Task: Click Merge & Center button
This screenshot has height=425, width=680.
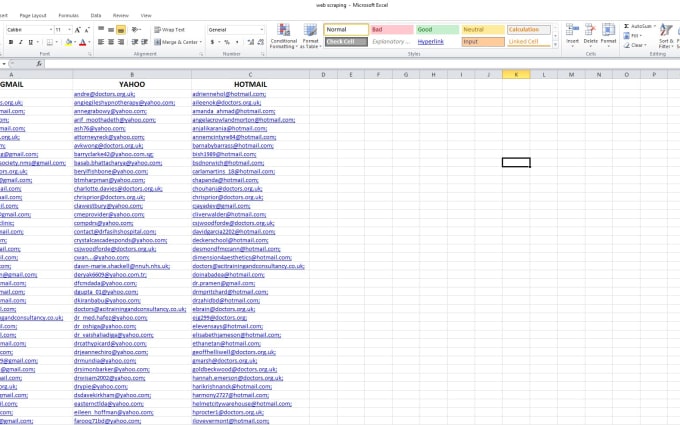Action: [178, 42]
